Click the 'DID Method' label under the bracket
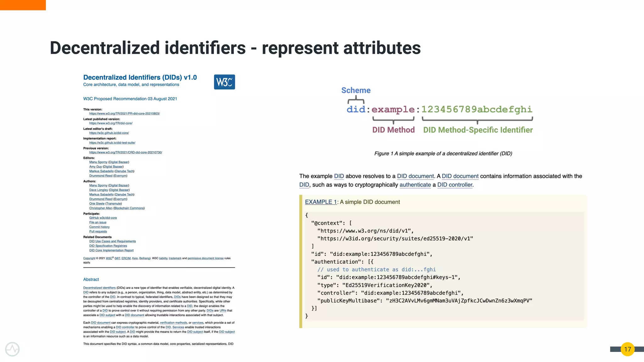This screenshot has width=644, height=362. tap(393, 130)
